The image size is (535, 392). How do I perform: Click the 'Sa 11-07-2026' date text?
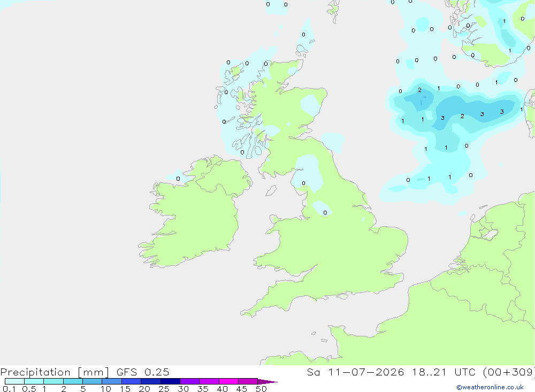(355, 372)
